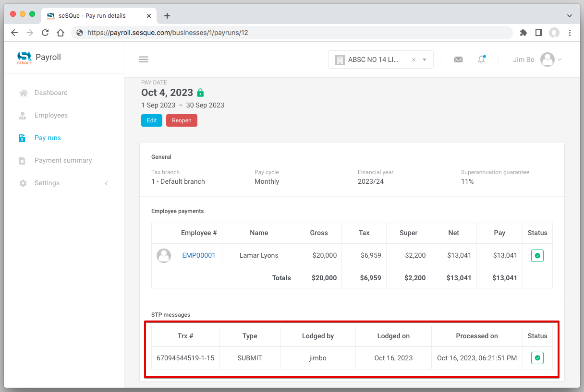Viewport: 584px width, 392px height.
Task: Click the STP message status check icon
Action: point(537,358)
